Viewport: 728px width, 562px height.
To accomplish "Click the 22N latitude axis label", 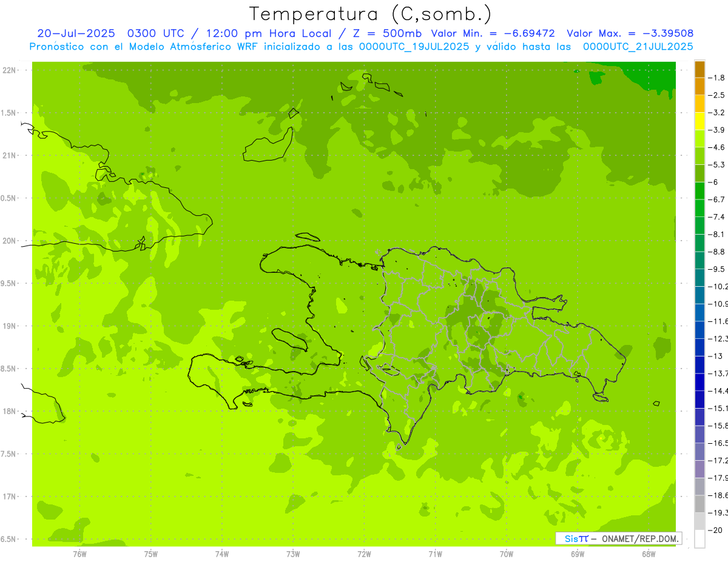I will coord(10,70).
